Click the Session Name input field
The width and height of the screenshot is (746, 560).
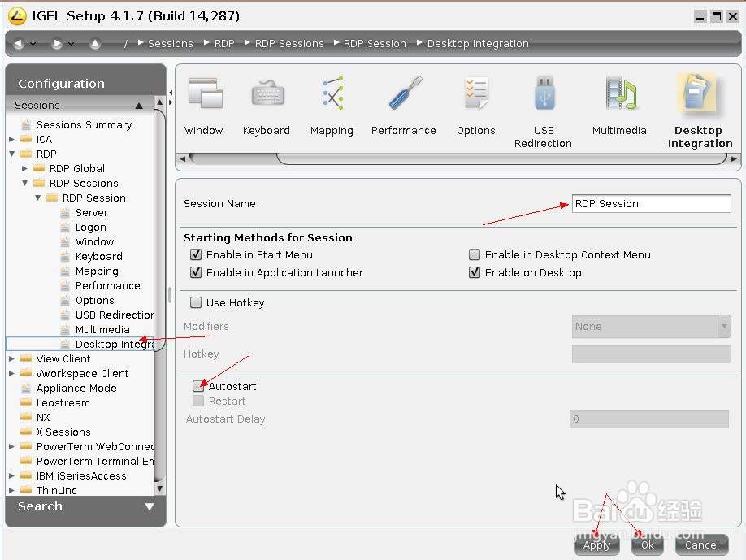[x=651, y=204]
